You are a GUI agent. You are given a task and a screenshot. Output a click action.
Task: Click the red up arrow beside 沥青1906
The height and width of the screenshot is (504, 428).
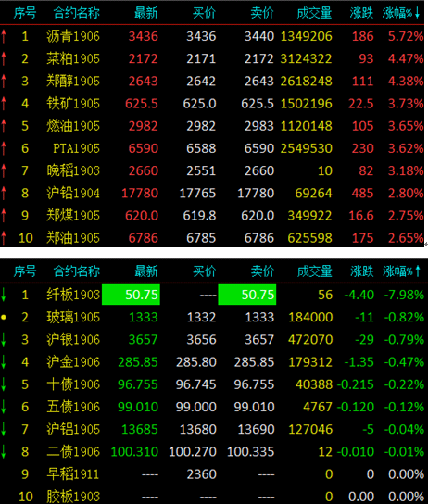click(4, 36)
